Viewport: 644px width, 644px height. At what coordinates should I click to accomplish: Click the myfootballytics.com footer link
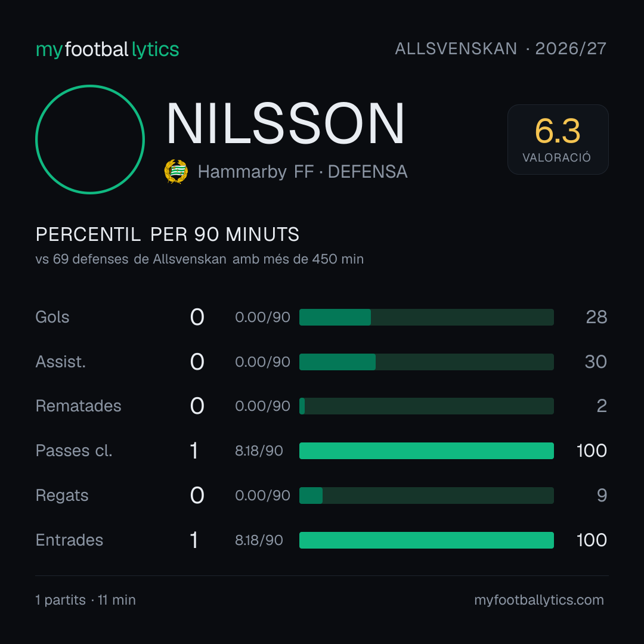[x=539, y=600]
